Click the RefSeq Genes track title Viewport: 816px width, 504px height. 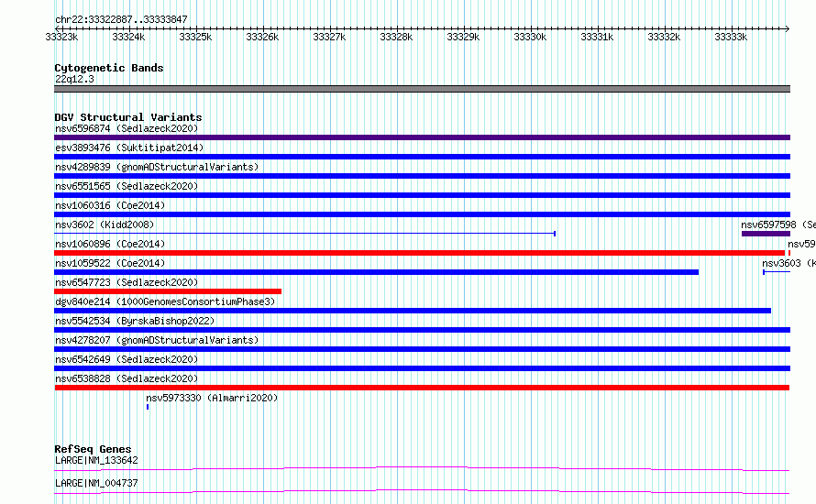pos(93,449)
